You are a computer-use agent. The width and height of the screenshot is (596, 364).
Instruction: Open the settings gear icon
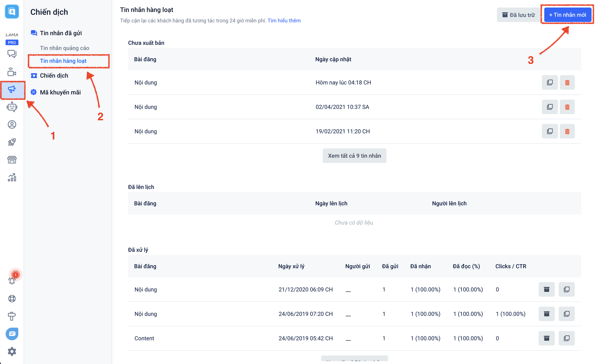coord(12,351)
